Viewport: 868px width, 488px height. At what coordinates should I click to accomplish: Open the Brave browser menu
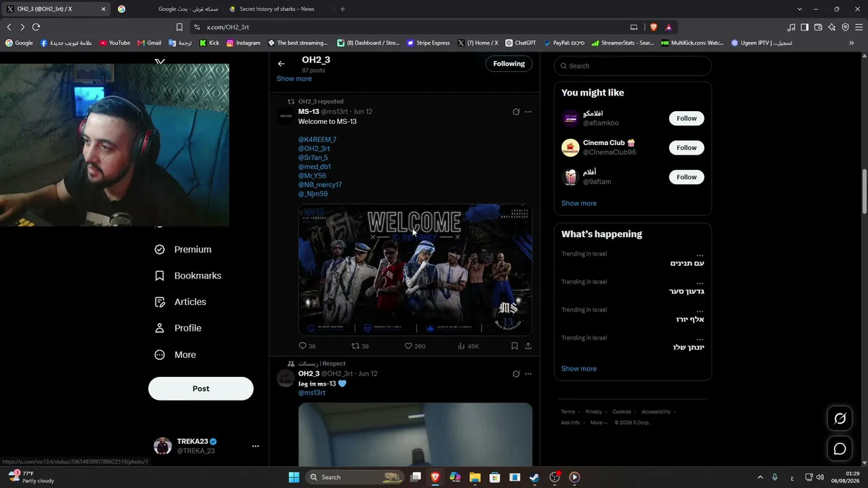click(x=859, y=27)
